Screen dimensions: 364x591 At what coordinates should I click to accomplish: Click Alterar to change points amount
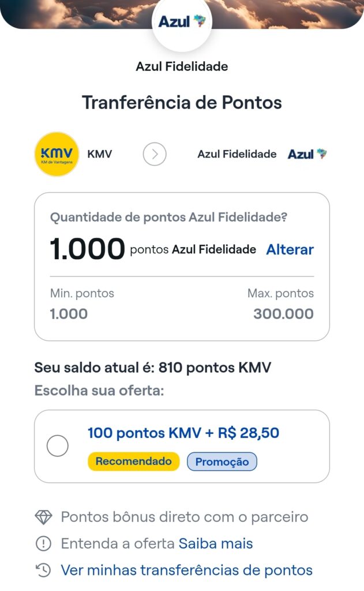click(x=290, y=250)
